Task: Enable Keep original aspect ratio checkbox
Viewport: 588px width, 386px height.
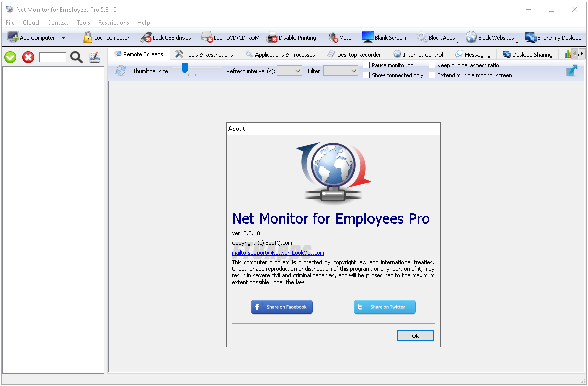Action: pos(432,65)
